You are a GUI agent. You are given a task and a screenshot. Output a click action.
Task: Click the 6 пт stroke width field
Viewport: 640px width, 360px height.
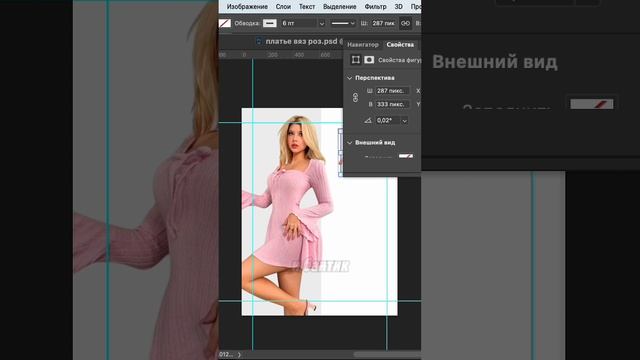coord(299,23)
